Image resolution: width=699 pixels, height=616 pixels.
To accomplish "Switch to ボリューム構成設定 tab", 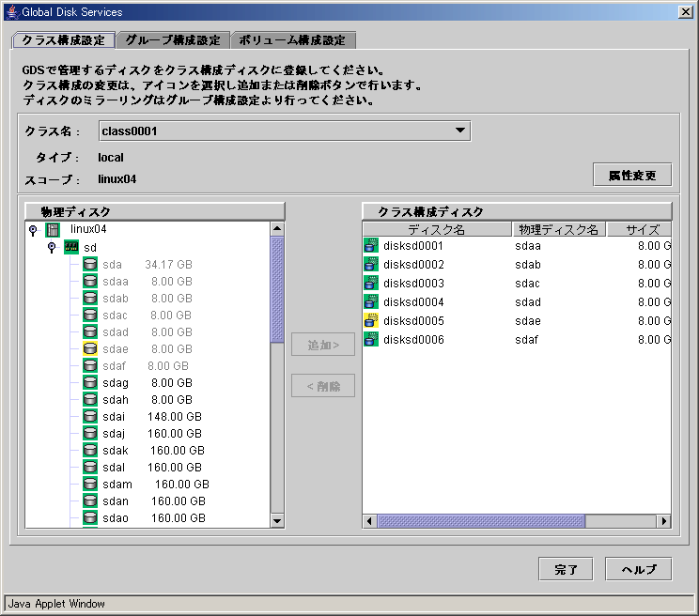I will click(x=292, y=40).
